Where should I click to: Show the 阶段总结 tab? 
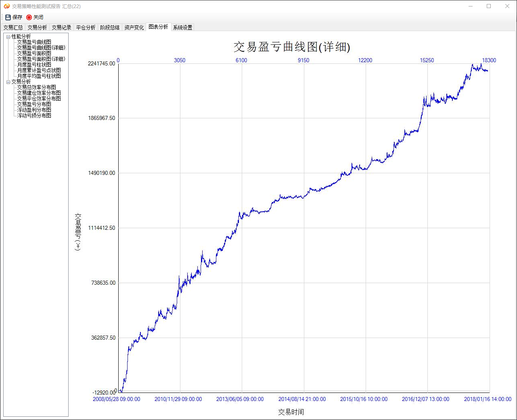point(110,27)
